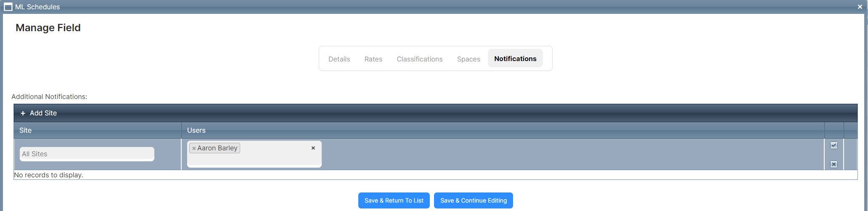The image size is (868, 211).
Task: Close the ML Schedules dialog
Action: (860, 7)
